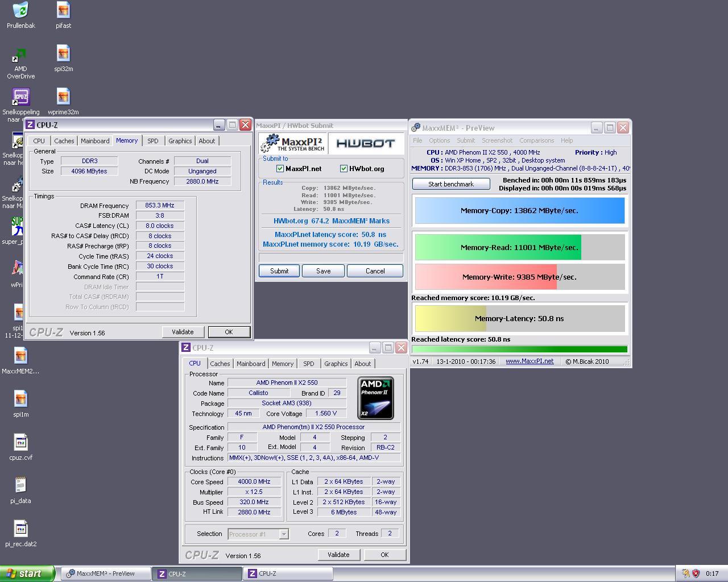Click the HT Link 2880.0 MHz value
This screenshot has width=728, height=582.
coord(254,512)
